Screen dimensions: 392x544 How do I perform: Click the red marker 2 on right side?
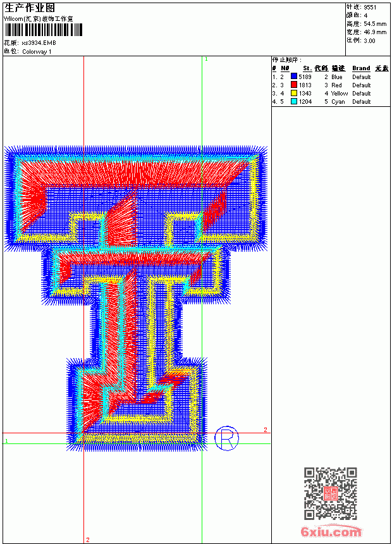pos(266,430)
